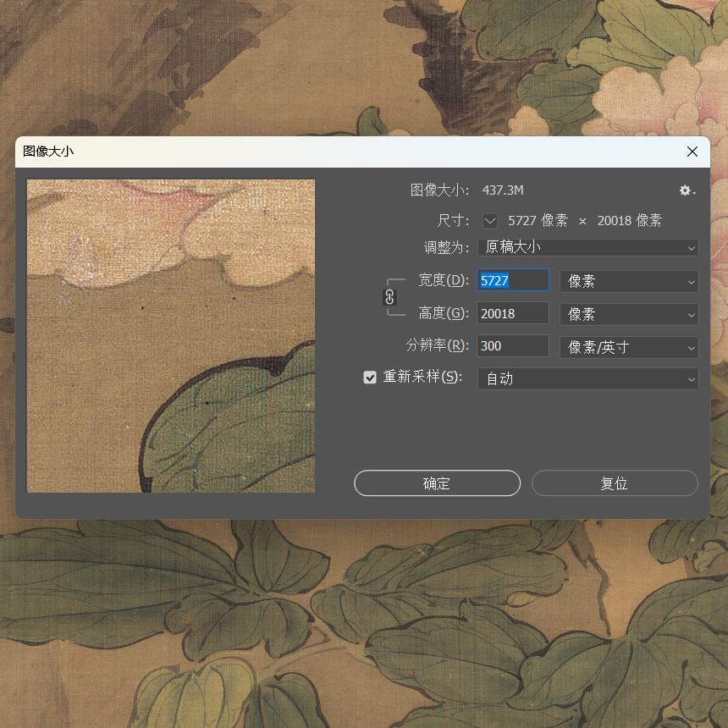Click the 宽度(D): label
This screenshot has height=728, width=728.
[444, 280]
